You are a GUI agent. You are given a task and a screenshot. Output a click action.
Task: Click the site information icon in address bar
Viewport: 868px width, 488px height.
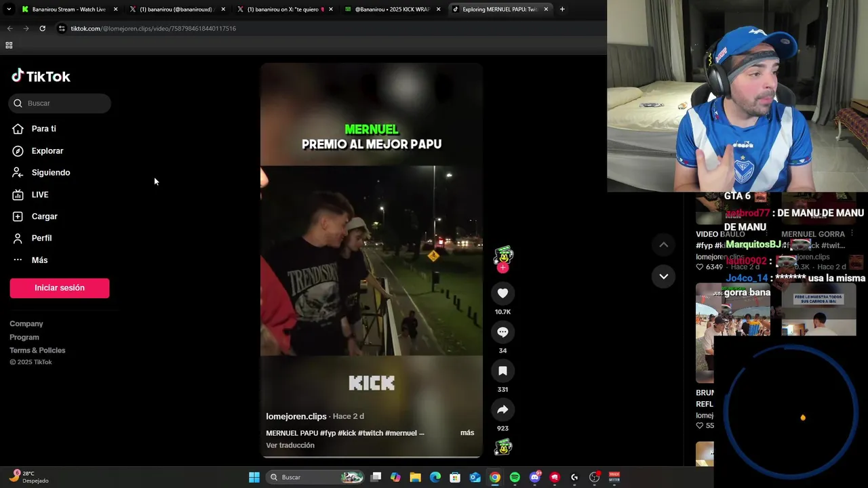62,28
